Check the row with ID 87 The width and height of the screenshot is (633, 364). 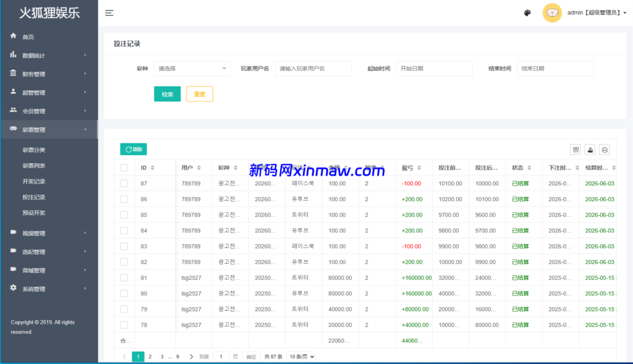pos(124,184)
